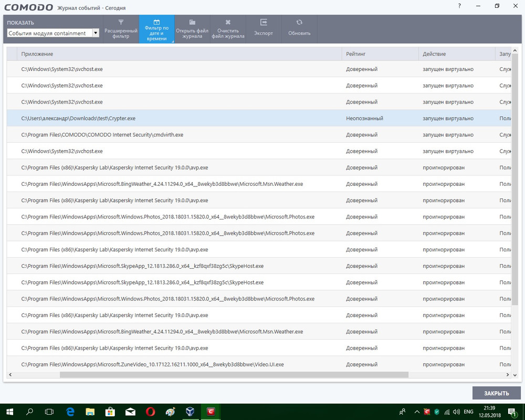Image resolution: width=525 pixels, height=420 pixels.
Task: Open the help question mark icon
Action: 459,6
